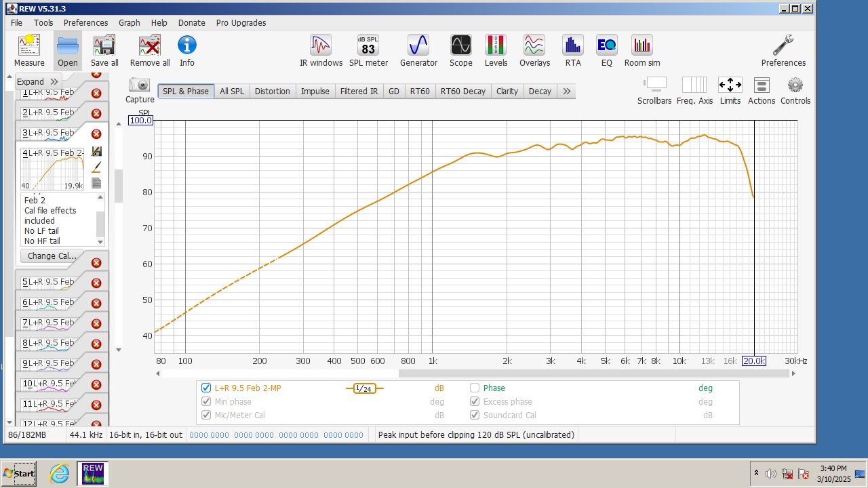Toggle the Min phase checkbox
The height and width of the screenshot is (488, 868).
point(206,402)
